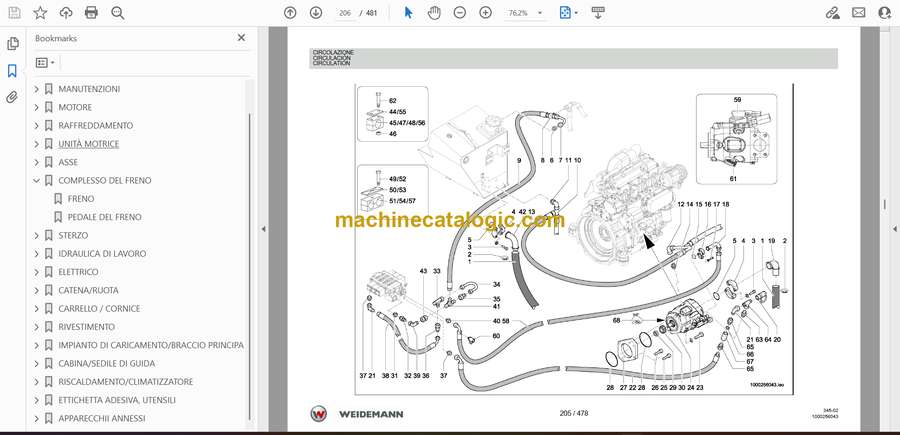
Task: Expand the CATENA/RUOTA bookmark
Action: point(37,290)
